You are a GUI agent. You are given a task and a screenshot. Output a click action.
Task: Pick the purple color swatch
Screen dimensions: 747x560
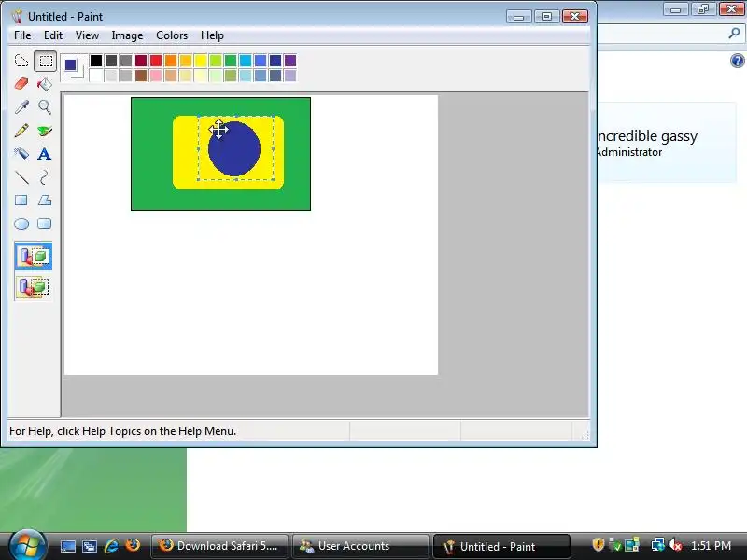point(290,61)
